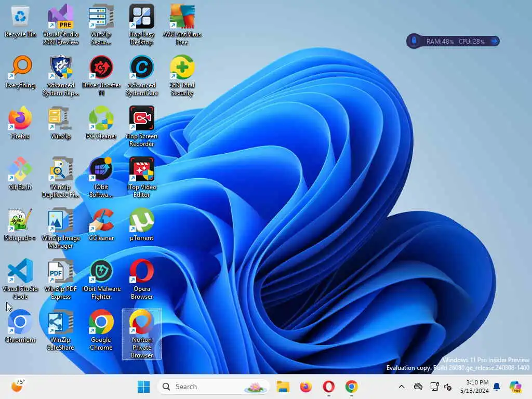Expand performance widget with the arrow
The image size is (532, 399).
tap(495, 42)
